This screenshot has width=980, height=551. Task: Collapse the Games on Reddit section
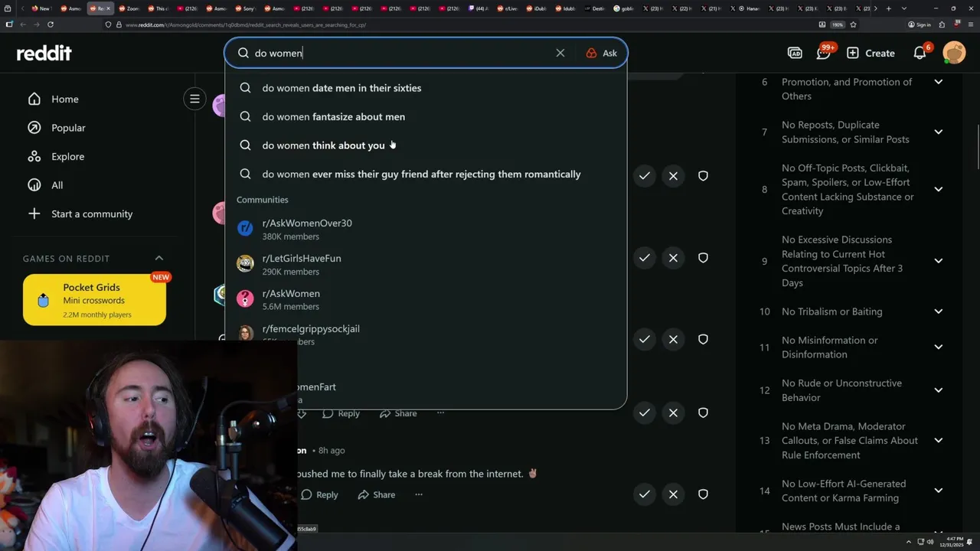pos(159,258)
